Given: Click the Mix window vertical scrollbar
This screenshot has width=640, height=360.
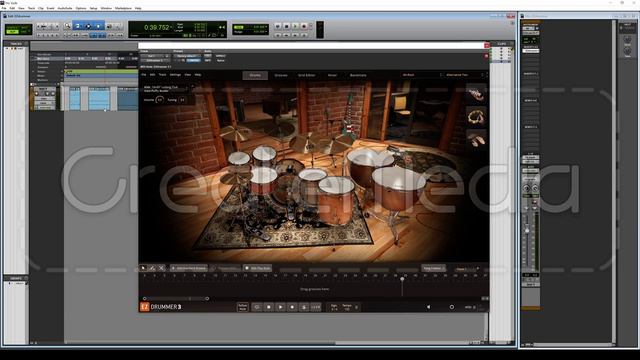Looking at the screenshot, I should click(x=614, y=181).
